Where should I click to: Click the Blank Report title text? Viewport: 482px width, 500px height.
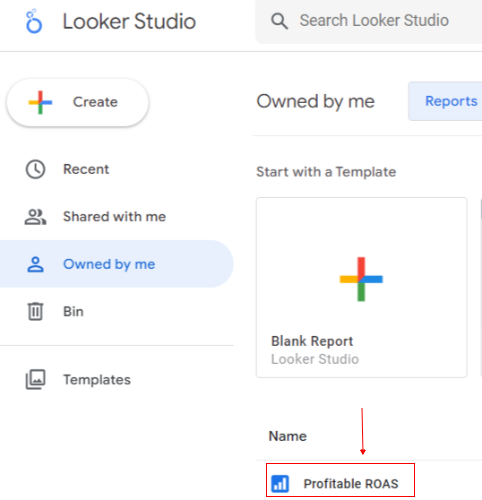pos(312,341)
